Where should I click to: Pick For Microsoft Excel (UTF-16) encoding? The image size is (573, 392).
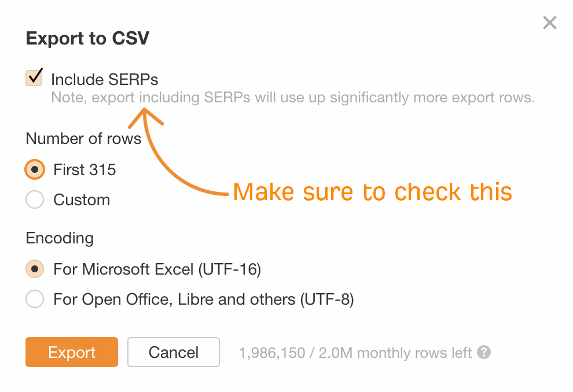34,269
